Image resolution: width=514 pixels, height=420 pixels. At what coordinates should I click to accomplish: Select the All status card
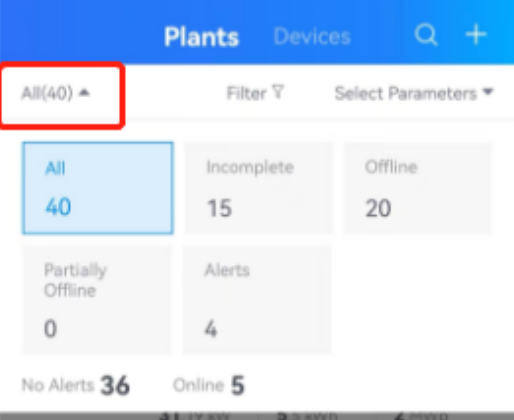point(97,188)
